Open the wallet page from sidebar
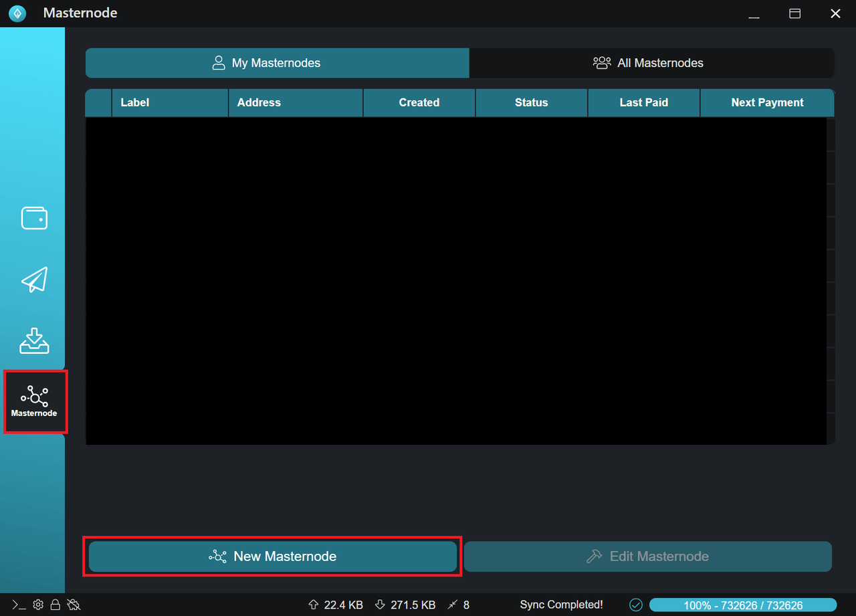 click(x=34, y=218)
